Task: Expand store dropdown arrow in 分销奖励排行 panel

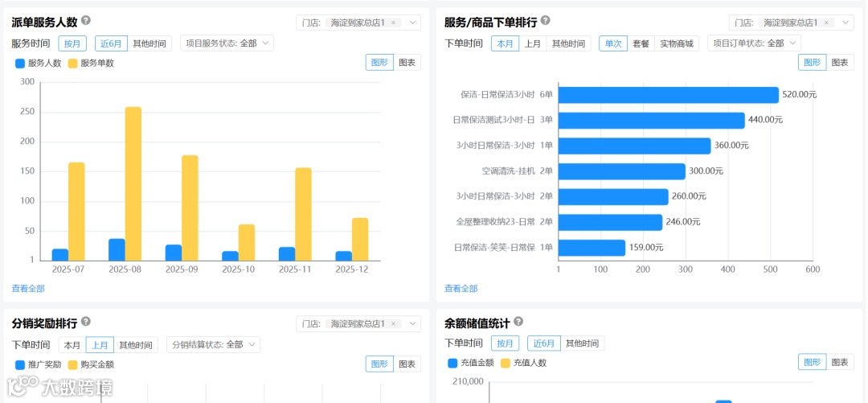Action: [411, 323]
